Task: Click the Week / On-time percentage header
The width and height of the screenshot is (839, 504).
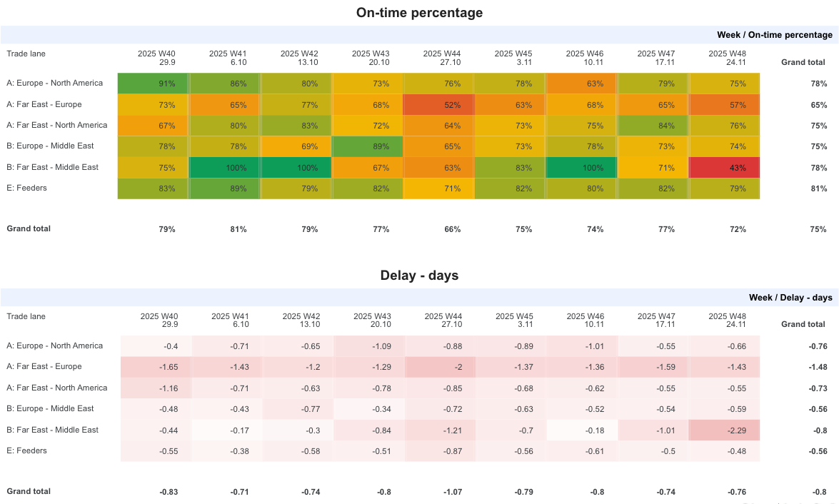Action: 774,35
